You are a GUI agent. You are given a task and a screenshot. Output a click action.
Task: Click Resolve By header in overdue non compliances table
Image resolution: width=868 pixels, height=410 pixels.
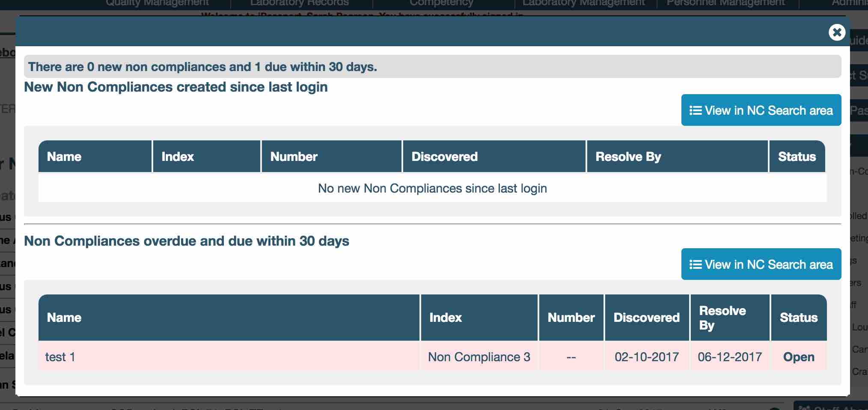[x=730, y=318]
